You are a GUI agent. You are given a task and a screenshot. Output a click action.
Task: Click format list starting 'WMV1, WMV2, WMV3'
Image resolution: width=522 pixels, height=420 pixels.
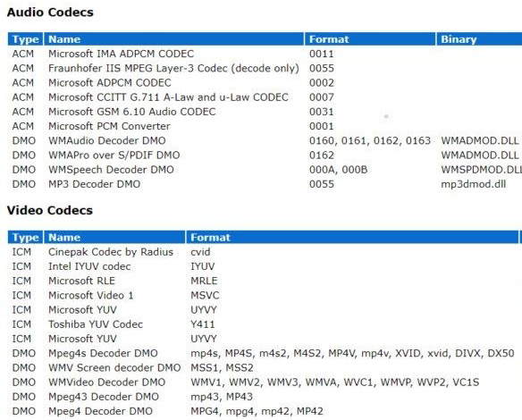334,382
